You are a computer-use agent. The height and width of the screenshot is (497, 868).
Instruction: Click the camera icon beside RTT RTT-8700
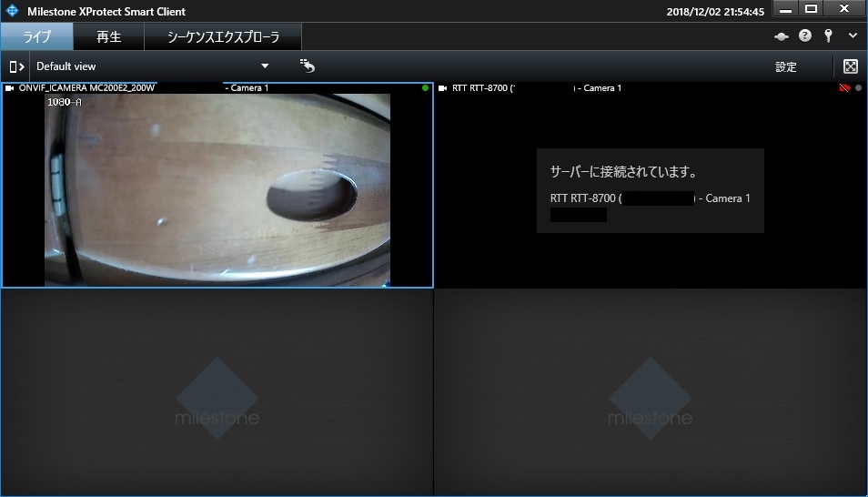(443, 87)
